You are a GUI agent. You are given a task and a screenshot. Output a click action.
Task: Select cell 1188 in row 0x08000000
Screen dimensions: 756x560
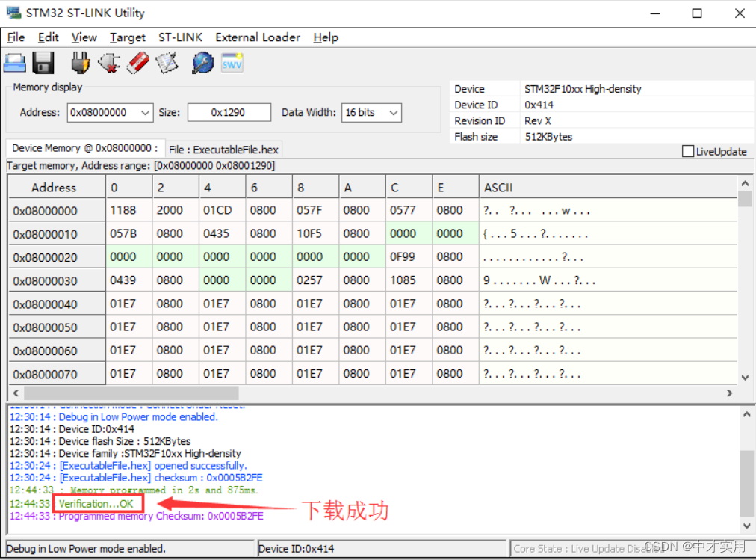point(128,210)
